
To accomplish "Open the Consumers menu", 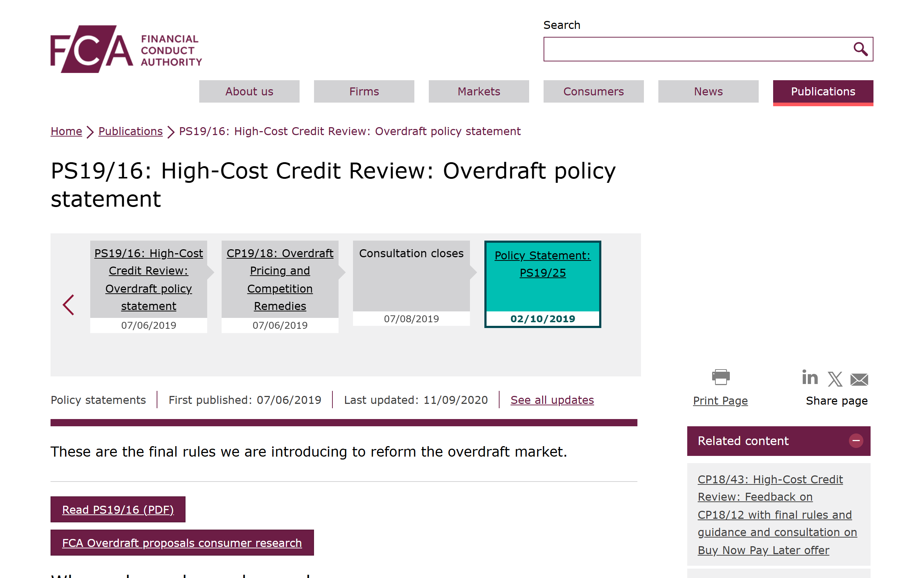I will (x=593, y=91).
